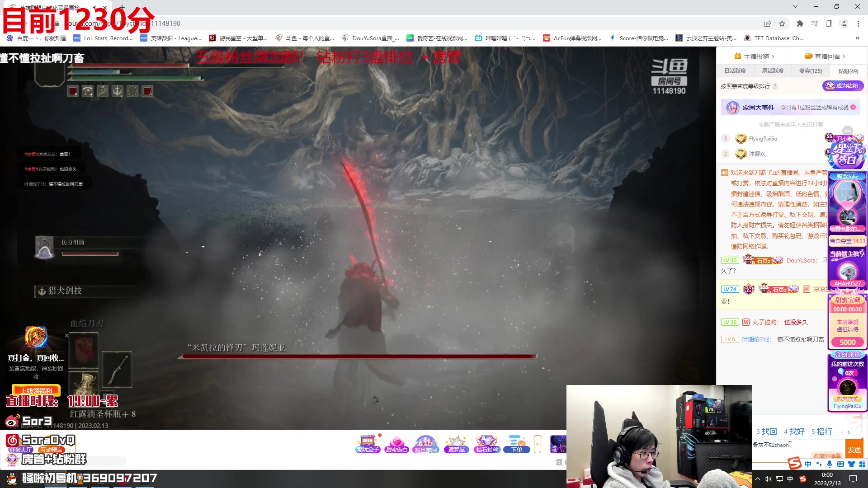Click the 下单 order icon
868x488 pixels.
coord(517,444)
